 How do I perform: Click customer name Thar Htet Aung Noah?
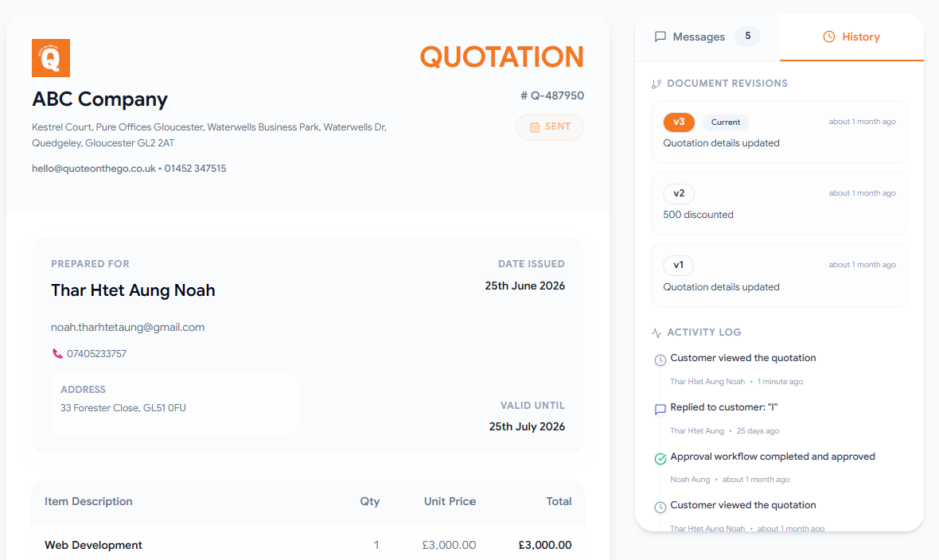tap(133, 290)
